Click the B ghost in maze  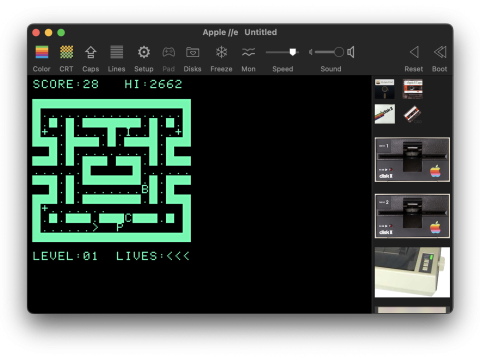coord(145,189)
